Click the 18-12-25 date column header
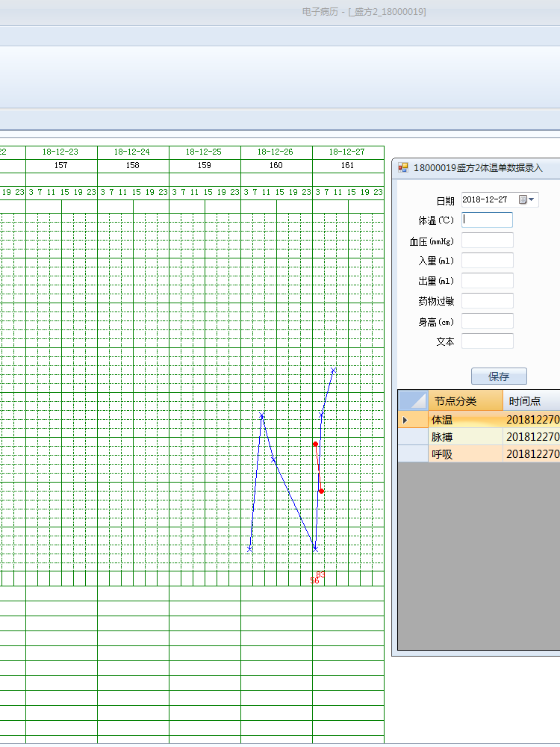 [204, 152]
